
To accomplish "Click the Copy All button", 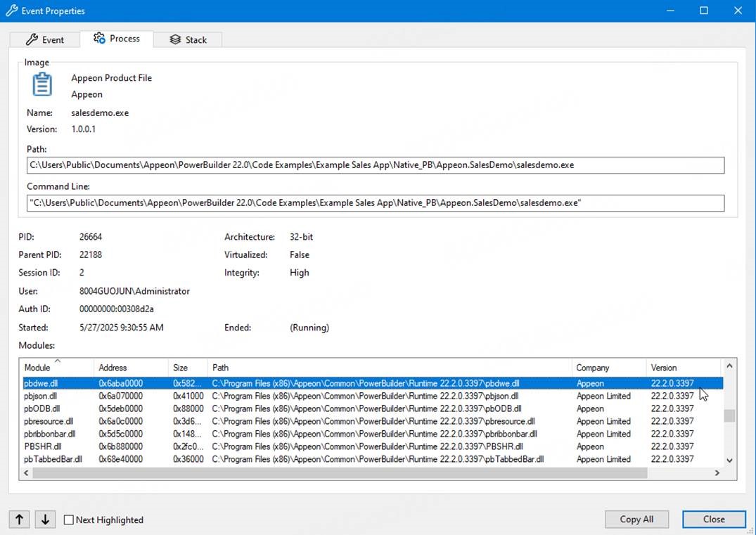I will coord(636,519).
